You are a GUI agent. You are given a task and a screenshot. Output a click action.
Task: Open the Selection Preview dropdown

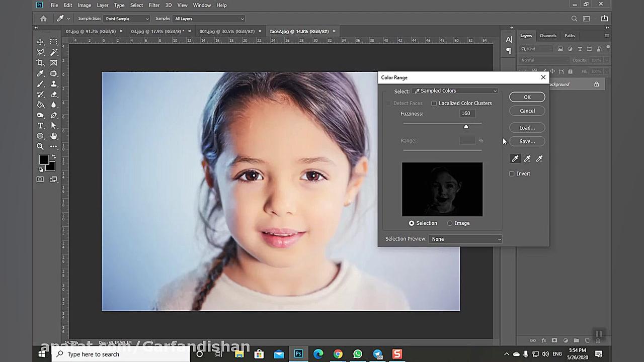pyautogui.click(x=465, y=239)
